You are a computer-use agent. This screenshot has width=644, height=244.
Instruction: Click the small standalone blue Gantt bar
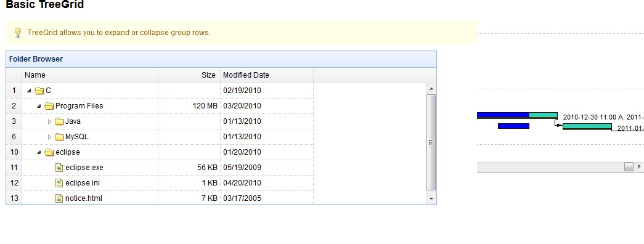click(513, 126)
